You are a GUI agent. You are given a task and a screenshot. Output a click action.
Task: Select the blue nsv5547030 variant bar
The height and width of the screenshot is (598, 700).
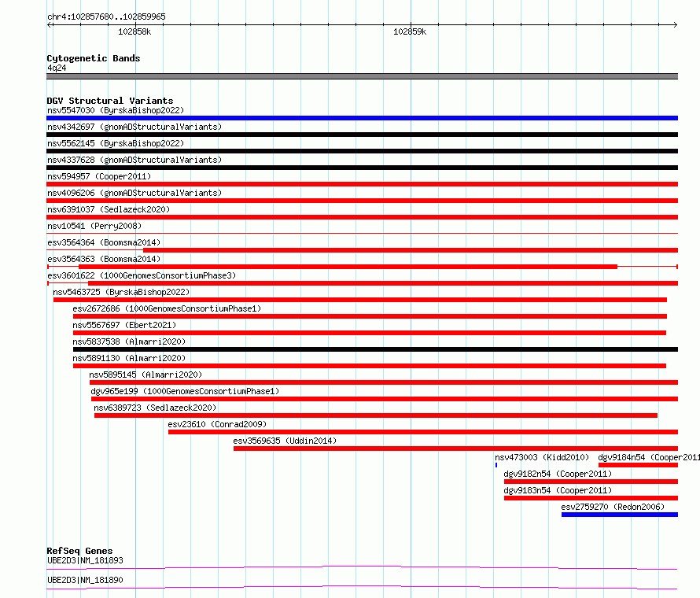click(362, 118)
